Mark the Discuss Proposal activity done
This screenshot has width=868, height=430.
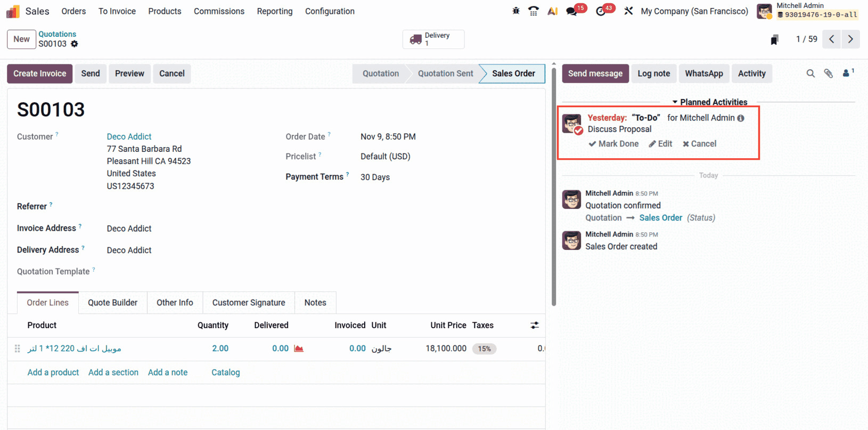coord(613,144)
